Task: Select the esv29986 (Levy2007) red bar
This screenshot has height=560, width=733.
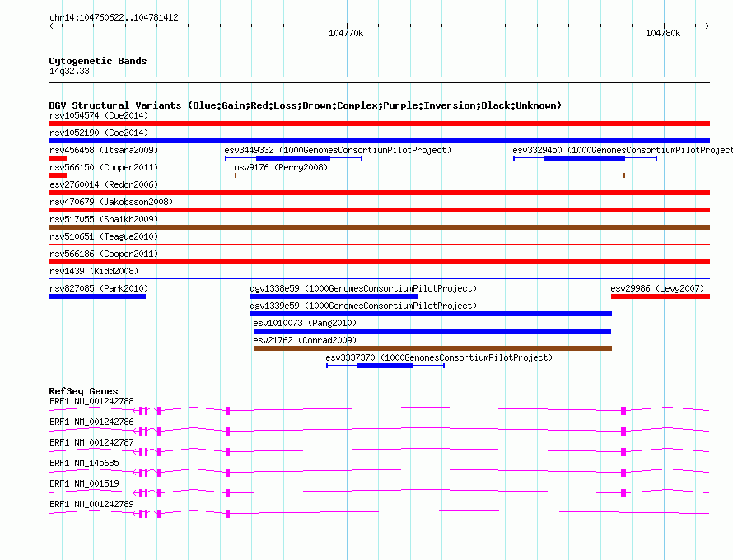Action: click(660, 296)
